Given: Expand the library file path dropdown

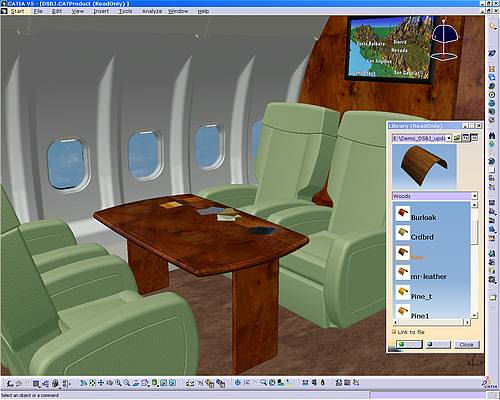Looking at the screenshot, I should 449,138.
